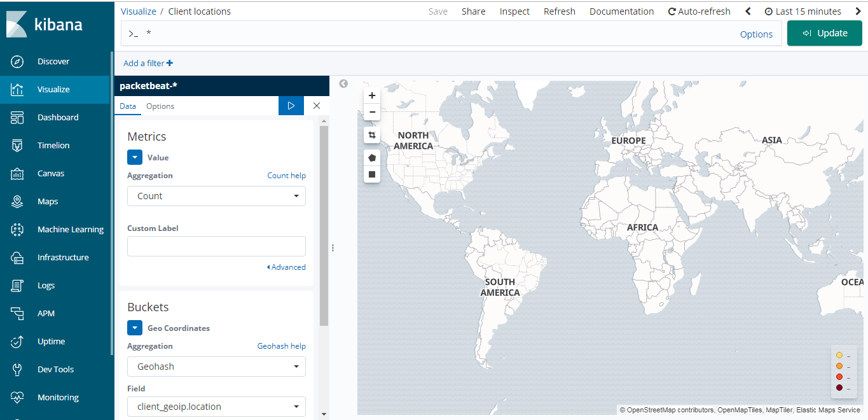The height and width of the screenshot is (420, 868).
Task: Open the Last 15 minutes time picker
Action: (x=803, y=11)
